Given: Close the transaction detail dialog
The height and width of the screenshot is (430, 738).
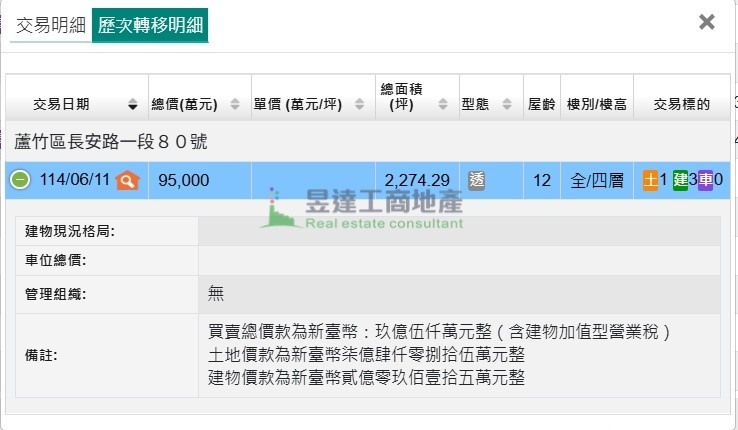Looking at the screenshot, I should coord(706,22).
